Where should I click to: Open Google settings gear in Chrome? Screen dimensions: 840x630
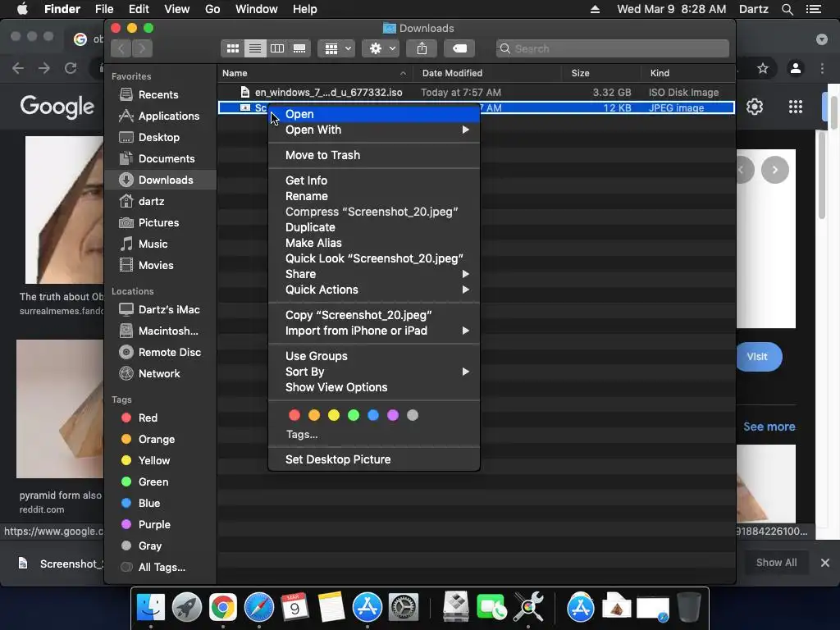755,107
